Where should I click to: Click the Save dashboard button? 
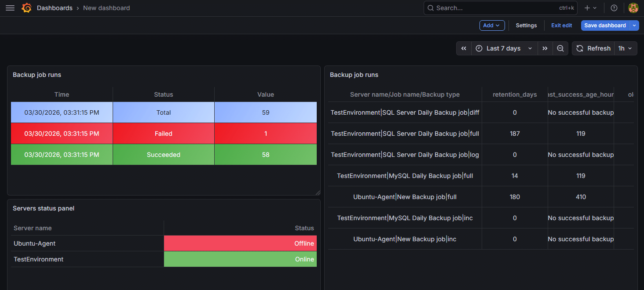pos(605,25)
